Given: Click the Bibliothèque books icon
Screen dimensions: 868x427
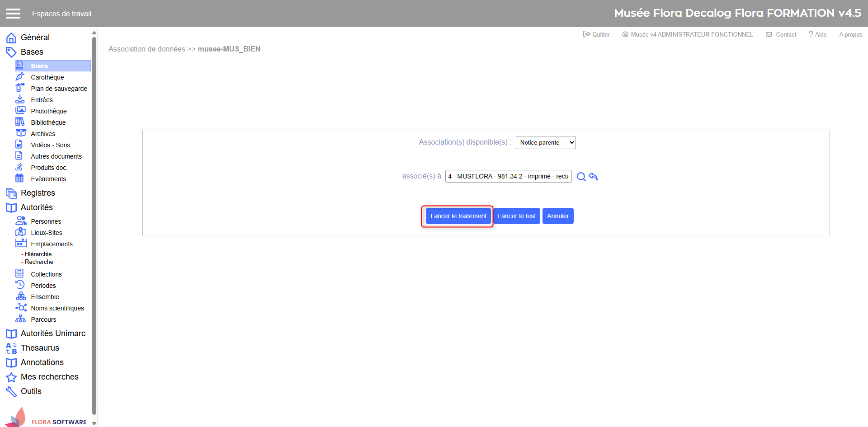Looking at the screenshot, I should pos(20,122).
